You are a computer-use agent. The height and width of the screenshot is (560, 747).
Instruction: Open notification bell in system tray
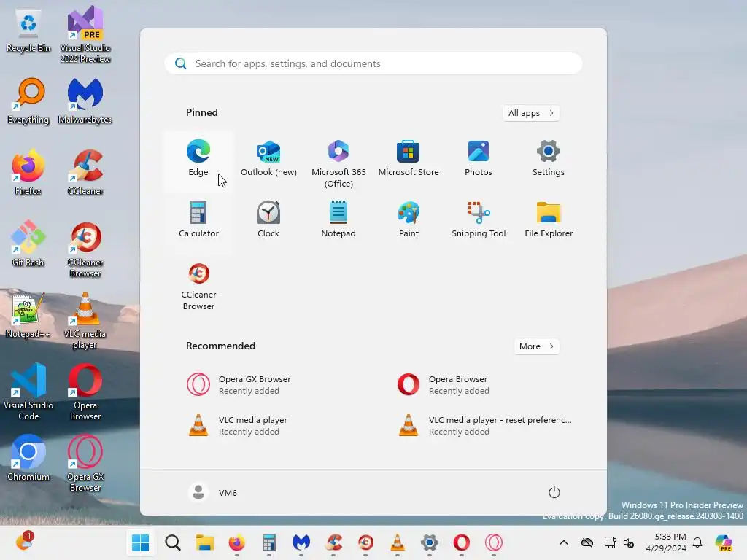[697, 542]
